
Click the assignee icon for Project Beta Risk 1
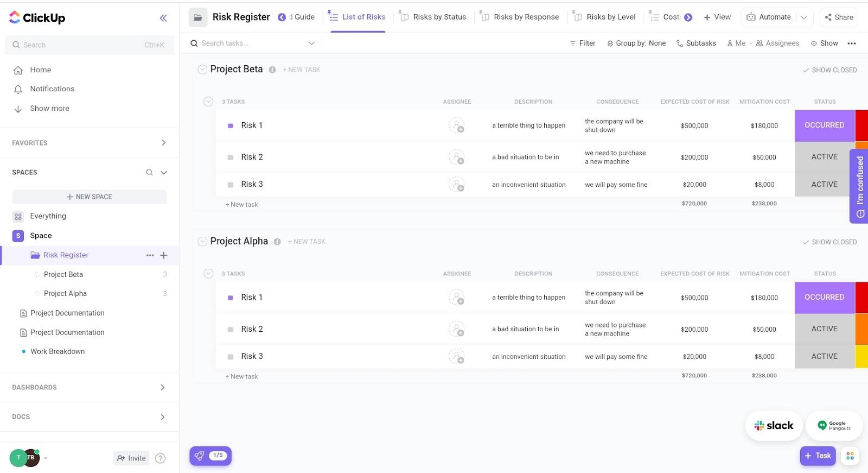456,125
